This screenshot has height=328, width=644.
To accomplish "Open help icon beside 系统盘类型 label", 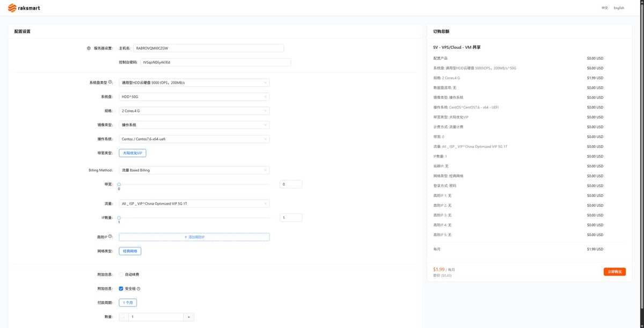I will pos(110,82).
